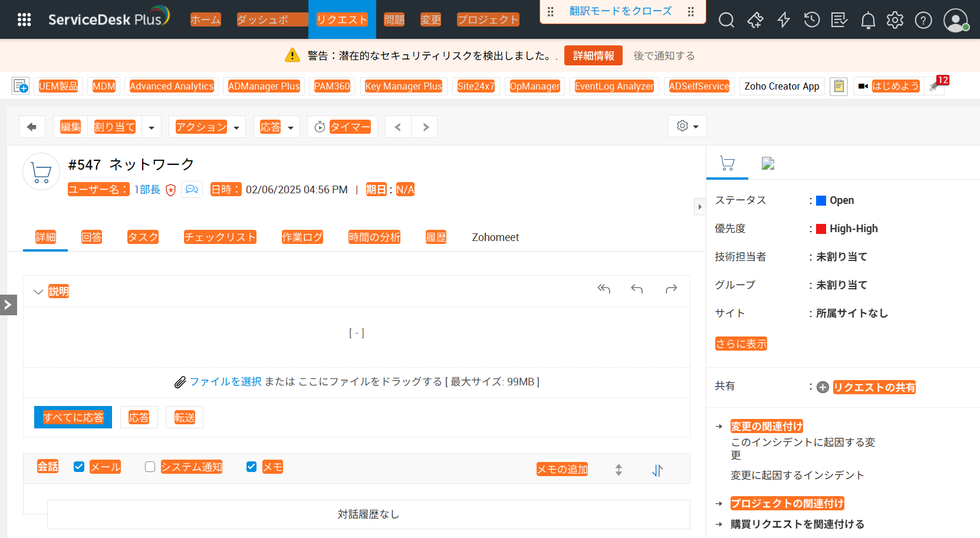Image resolution: width=980 pixels, height=538 pixels.
Task: Open the アクション dropdown menu
Action: pos(207,127)
